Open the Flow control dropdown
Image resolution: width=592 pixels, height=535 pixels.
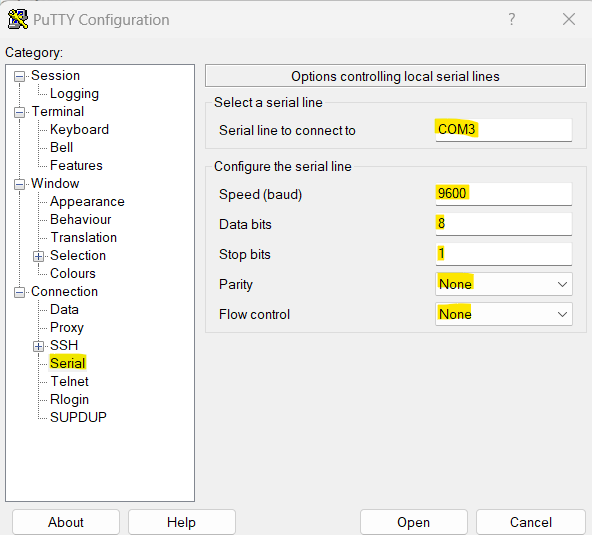coord(504,314)
